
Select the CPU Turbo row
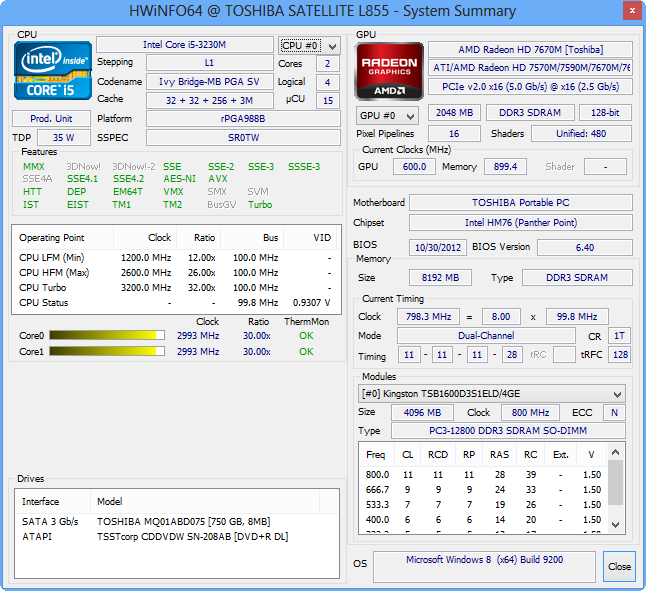click(175, 287)
